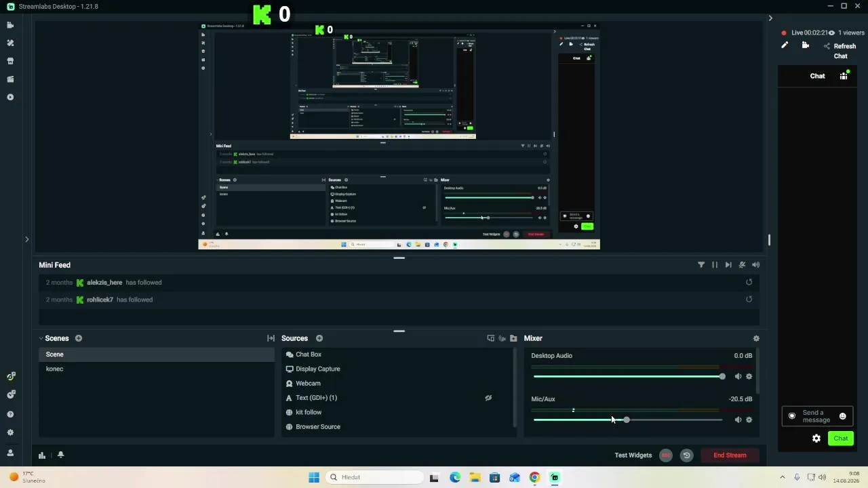The height and width of the screenshot is (488, 868).
Task: Collapse the chat panel with the top chevron
Action: click(770, 18)
